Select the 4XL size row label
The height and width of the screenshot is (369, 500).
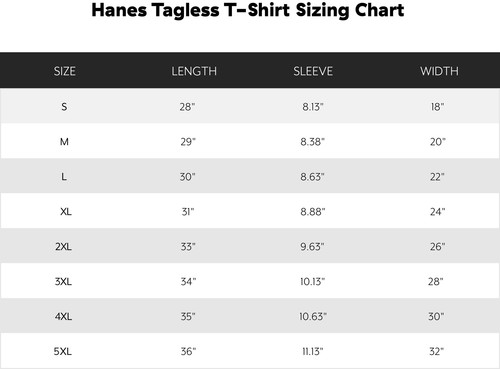click(x=63, y=316)
